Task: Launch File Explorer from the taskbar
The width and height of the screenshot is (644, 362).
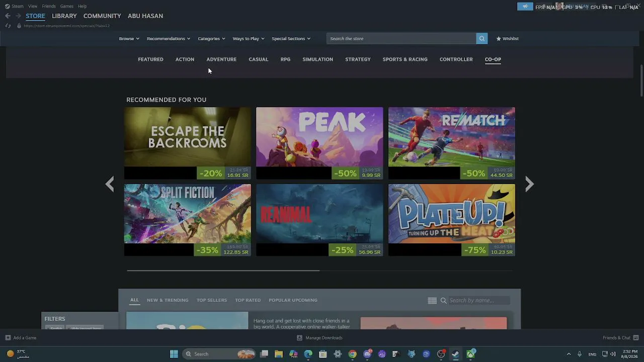Action: tap(279, 354)
